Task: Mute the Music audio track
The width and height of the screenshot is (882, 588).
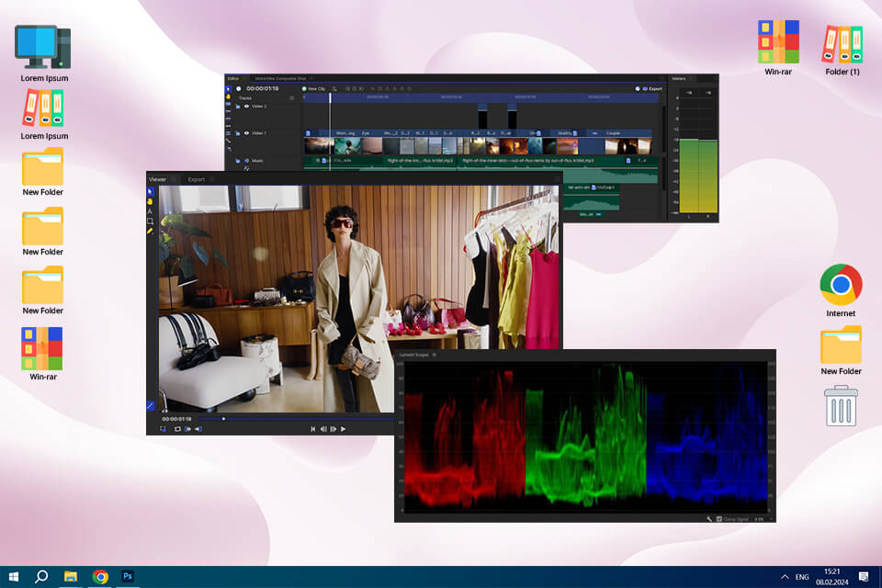Action: coord(246,161)
